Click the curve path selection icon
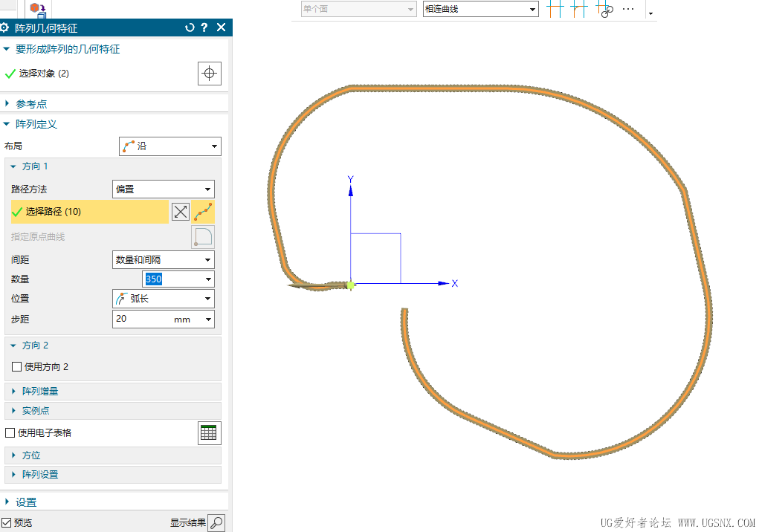This screenshot has width=759, height=532. click(203, 212)
